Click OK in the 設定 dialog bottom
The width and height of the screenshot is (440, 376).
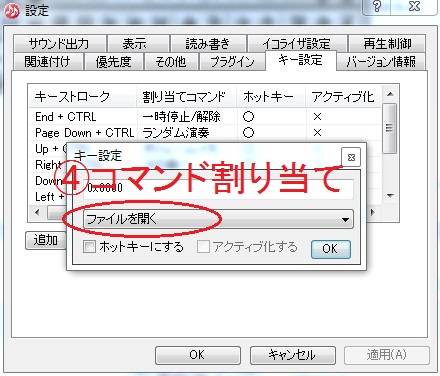pos(198,355)
